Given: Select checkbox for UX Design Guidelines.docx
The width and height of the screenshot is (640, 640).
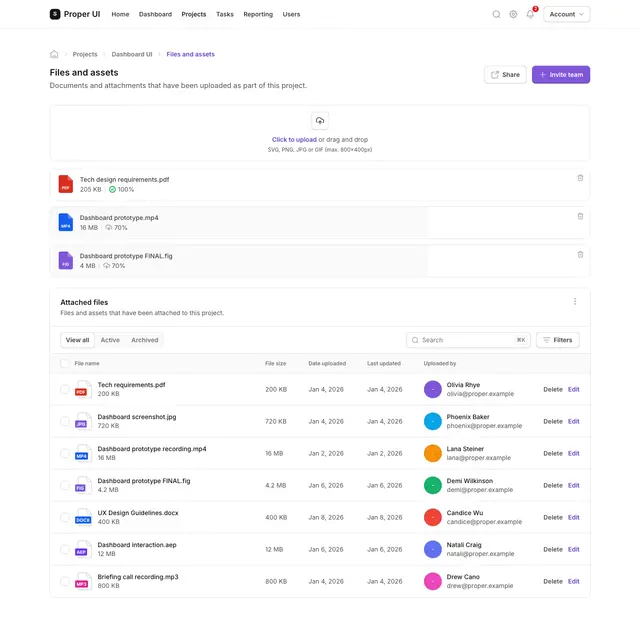Looking at the screenshot, I should (64, 517).
